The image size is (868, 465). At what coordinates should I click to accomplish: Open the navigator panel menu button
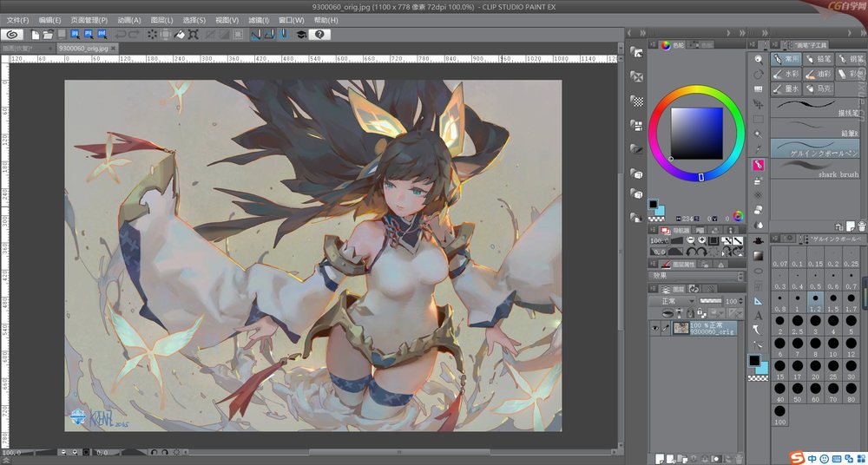[654, 230]
